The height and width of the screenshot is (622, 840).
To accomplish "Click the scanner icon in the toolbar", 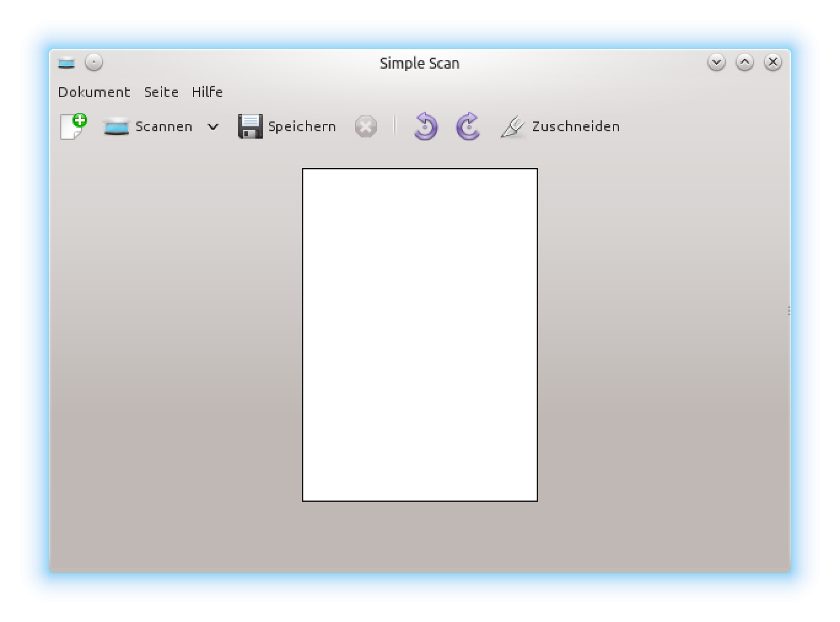I will coord(116,126).
